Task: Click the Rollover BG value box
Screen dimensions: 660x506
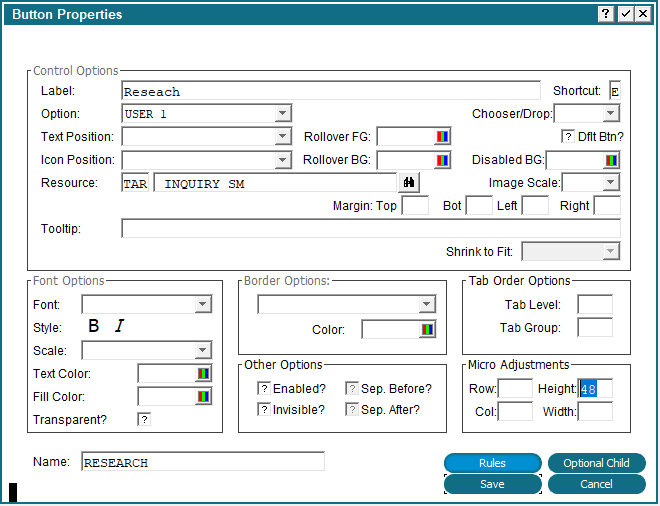Action: pyautogui.click(x=406, y=160)
